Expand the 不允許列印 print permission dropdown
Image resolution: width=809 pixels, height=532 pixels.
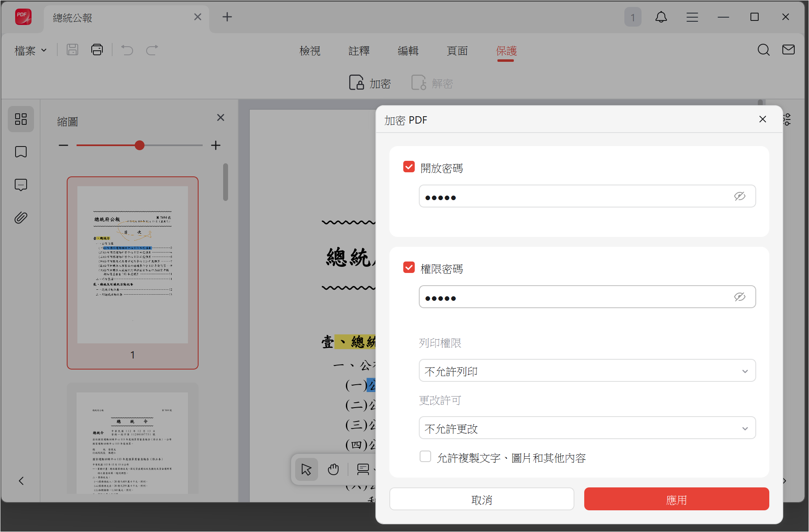[x=587, y=371]
